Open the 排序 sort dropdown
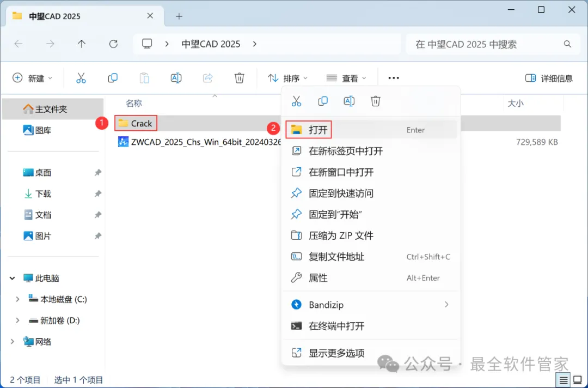 tap(287, 78)
